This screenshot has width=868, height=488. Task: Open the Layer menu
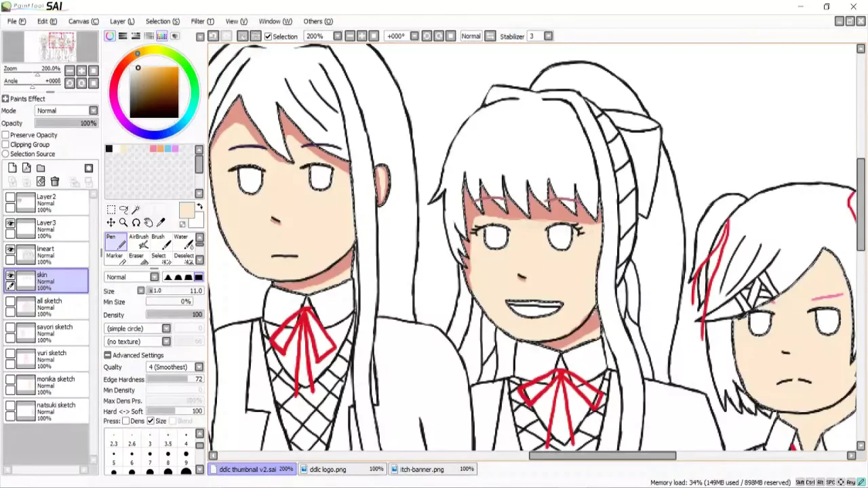(x=122, y=21)
